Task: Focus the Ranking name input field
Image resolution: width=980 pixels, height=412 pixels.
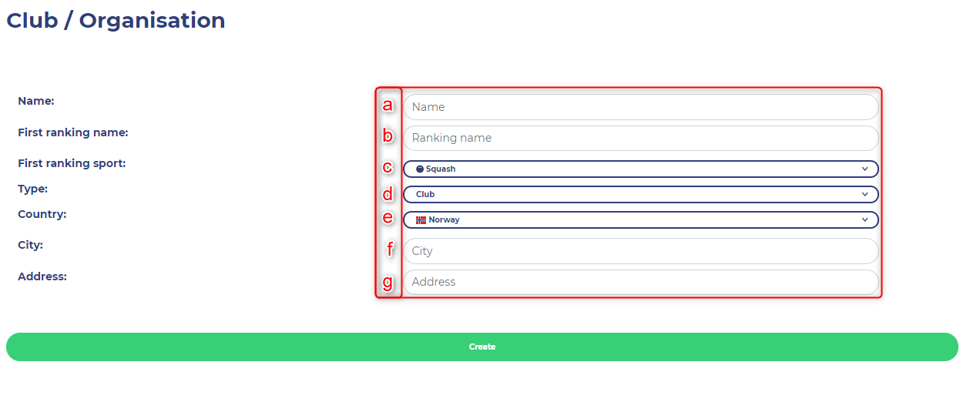Action: tap(641, 138)
